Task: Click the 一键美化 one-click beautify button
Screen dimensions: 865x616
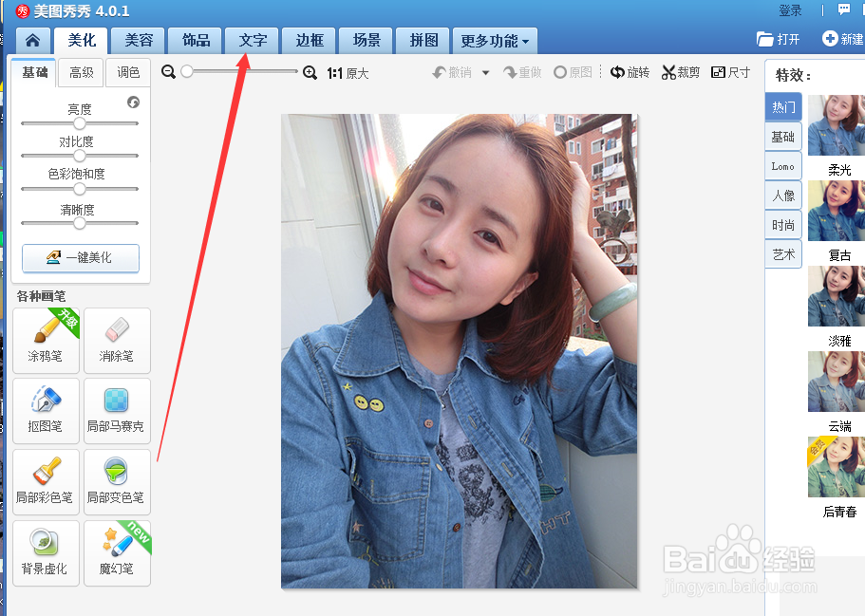Action: point(80,258)
